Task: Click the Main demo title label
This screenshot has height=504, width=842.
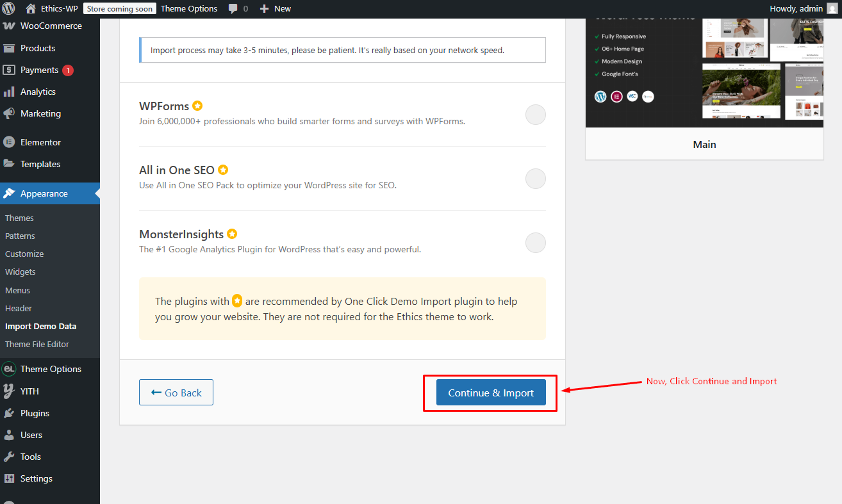Action: pyautogui.click(x=704, y=144)
